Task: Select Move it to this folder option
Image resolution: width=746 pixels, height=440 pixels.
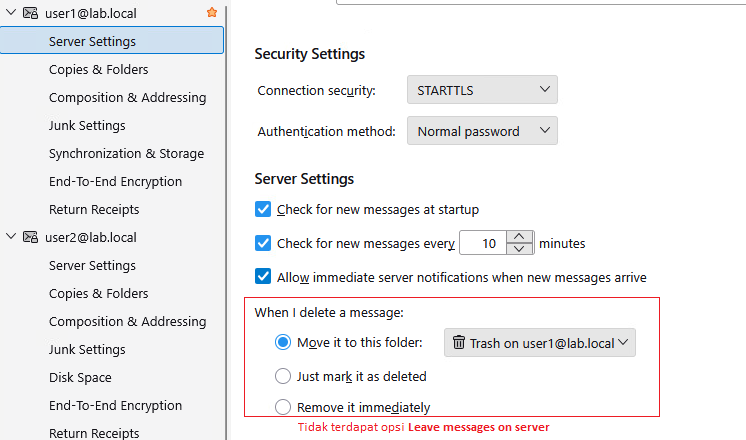Action: pos(283,343)
